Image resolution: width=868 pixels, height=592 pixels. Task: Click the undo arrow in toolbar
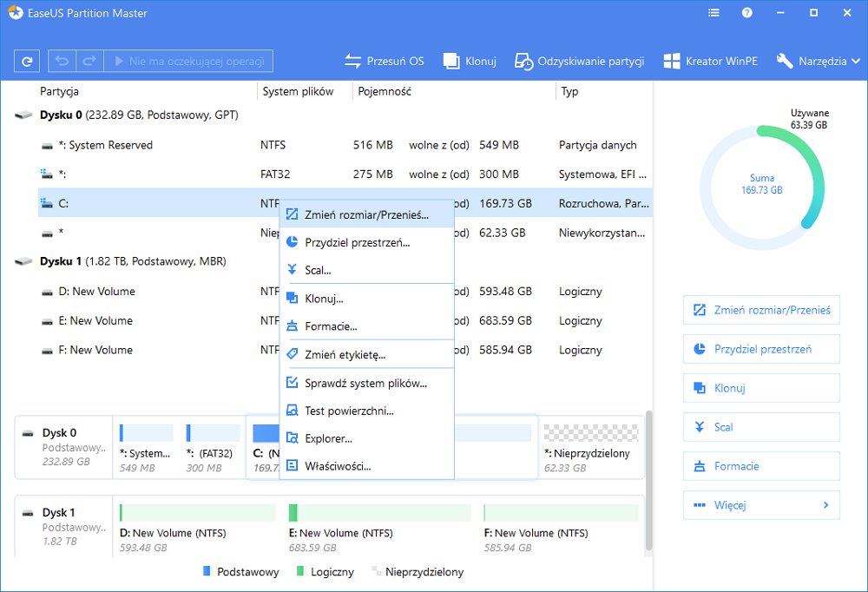(x=62, y=61)
